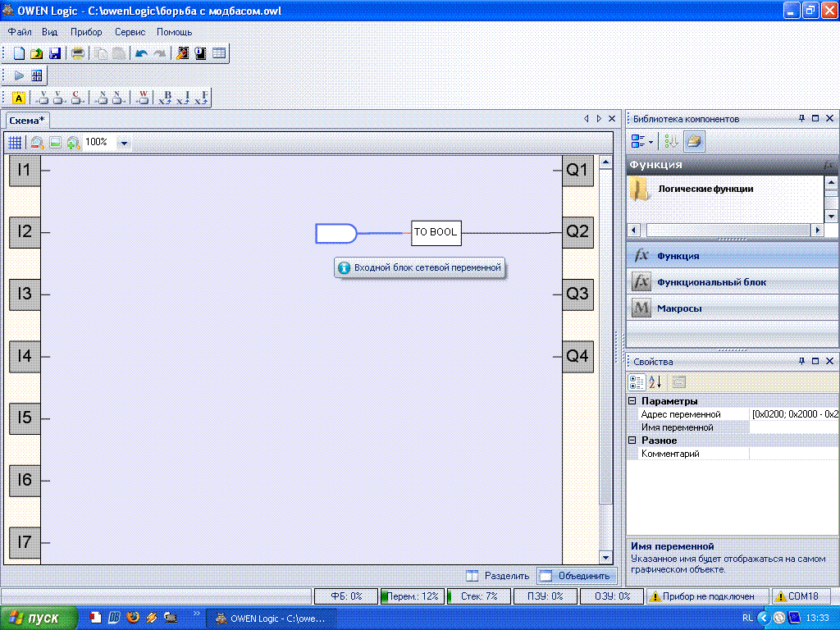Viewport: 840px width, 630px height.
Task: Collapse the Параметры property group
Action: tap(632, 401)
